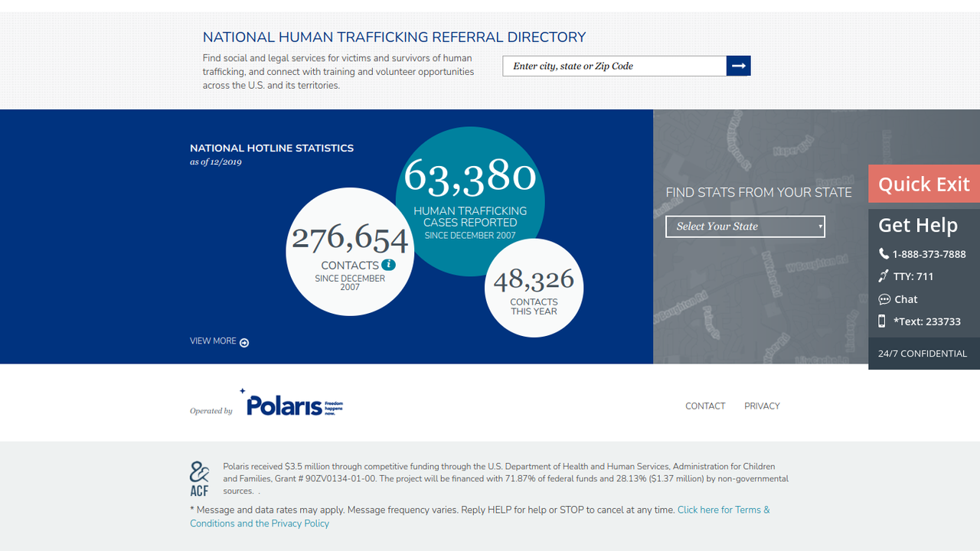Expand the Select Your State dropdown
The image size is (980, 551).
[745, 227]
